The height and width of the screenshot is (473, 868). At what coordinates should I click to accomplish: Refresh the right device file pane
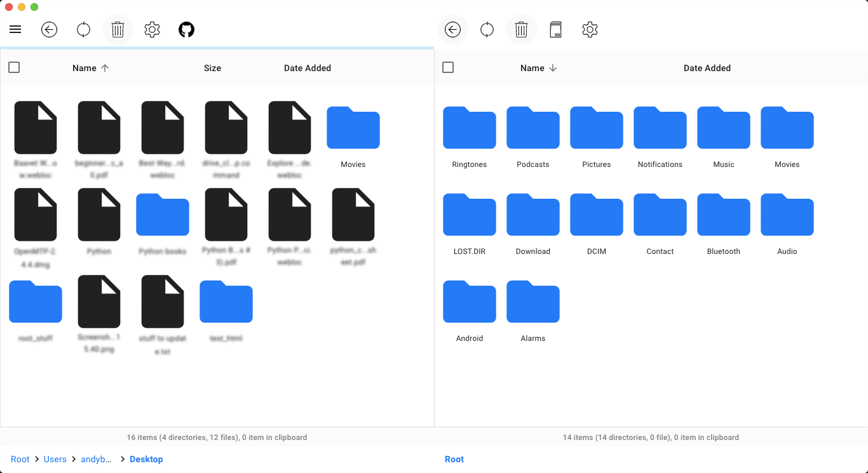click(x=487, y=30)
